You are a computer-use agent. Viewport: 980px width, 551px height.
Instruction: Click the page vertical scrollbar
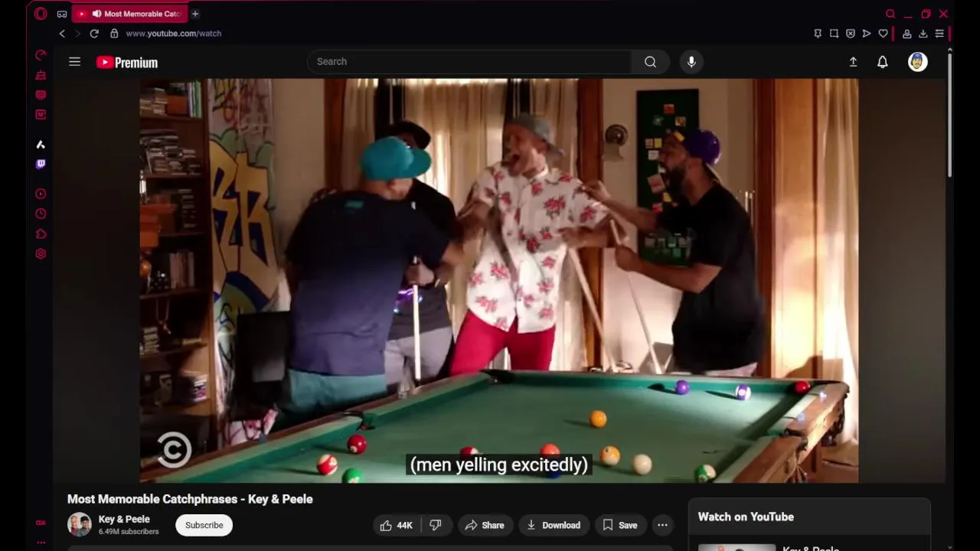coord(950,115)
